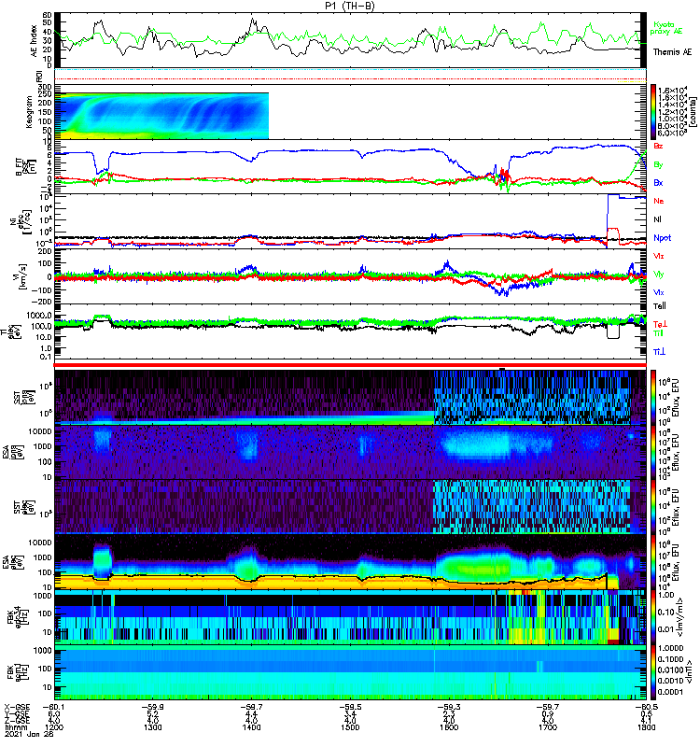Click the 1800 time tick label

tap(646, 727)
